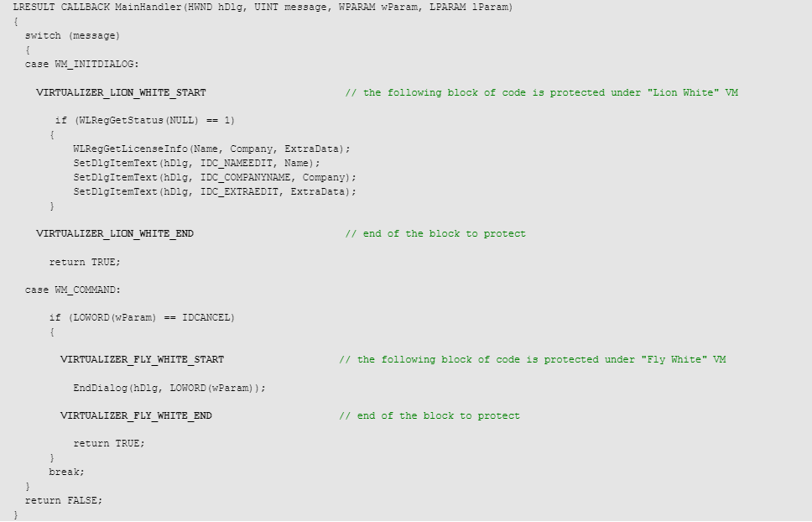Click the return FALSE statement
Image resolution: width=812 pixels, height=522 pixels.
64,501
